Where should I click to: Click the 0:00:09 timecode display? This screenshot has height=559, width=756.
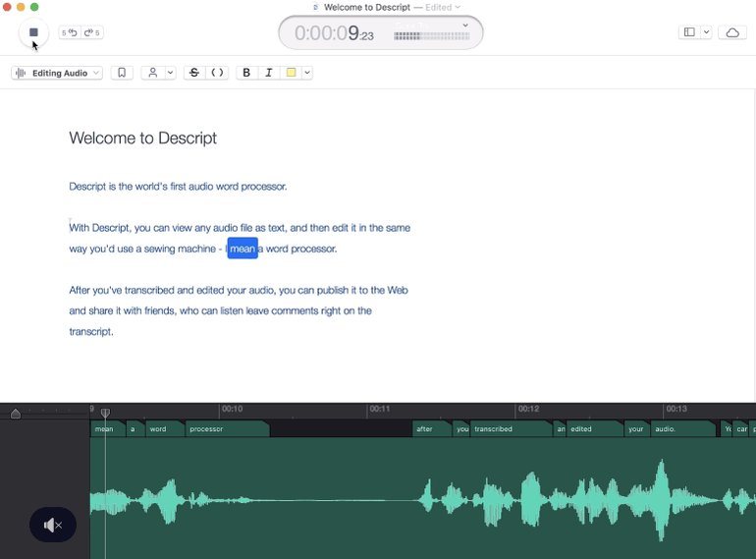click(334, 33)
